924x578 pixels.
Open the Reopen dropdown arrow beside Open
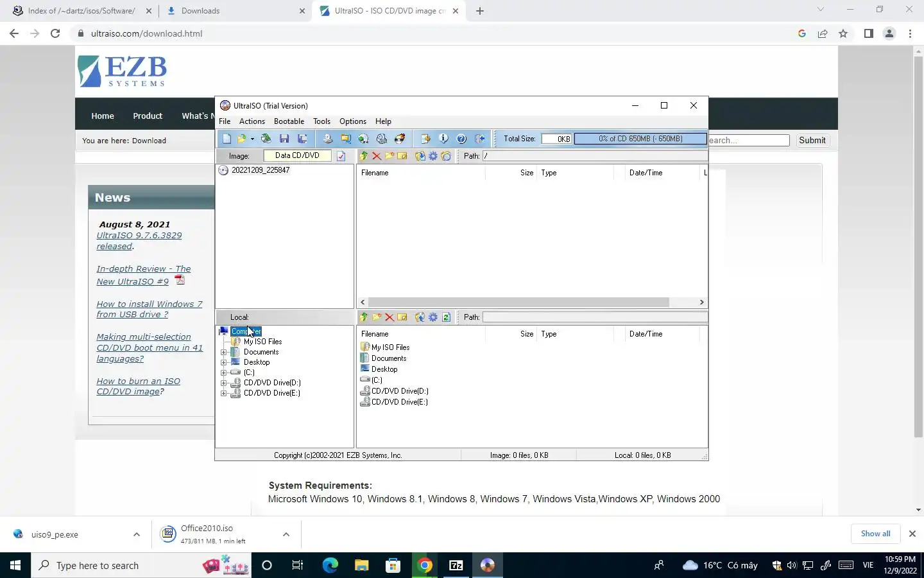point(252,139)
